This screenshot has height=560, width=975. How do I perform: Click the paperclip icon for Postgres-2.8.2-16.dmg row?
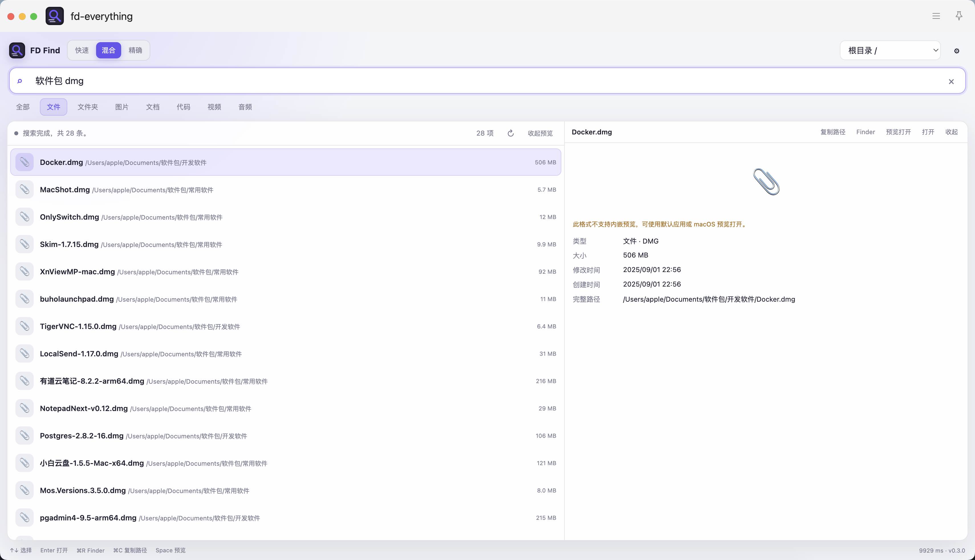[25, 435]
